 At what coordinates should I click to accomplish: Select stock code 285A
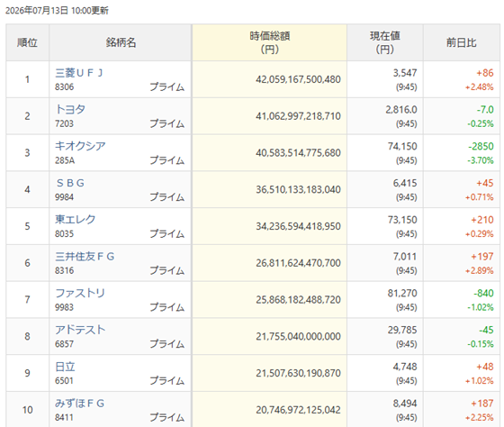[x=65, y=160]
